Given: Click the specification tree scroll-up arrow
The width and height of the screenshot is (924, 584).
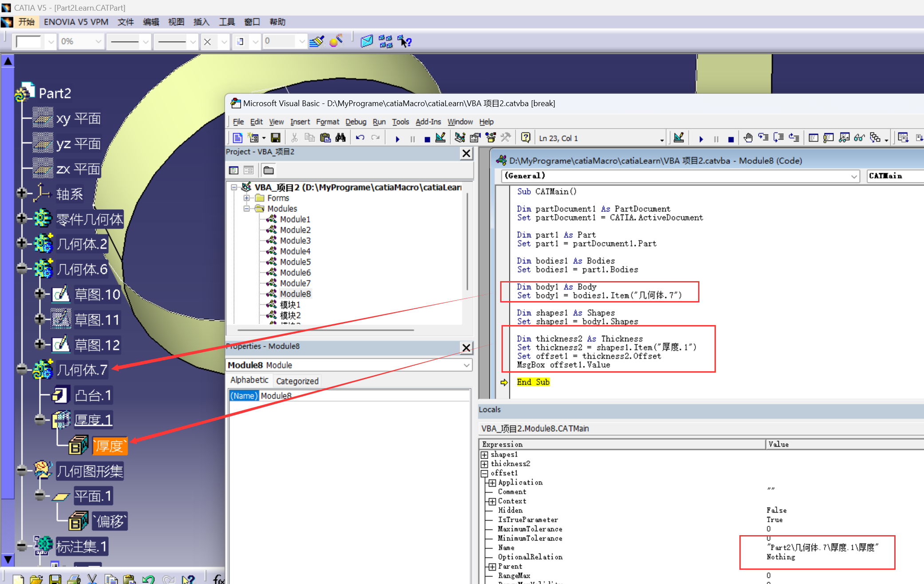Looking at the screenshot, I should [8, 61].
